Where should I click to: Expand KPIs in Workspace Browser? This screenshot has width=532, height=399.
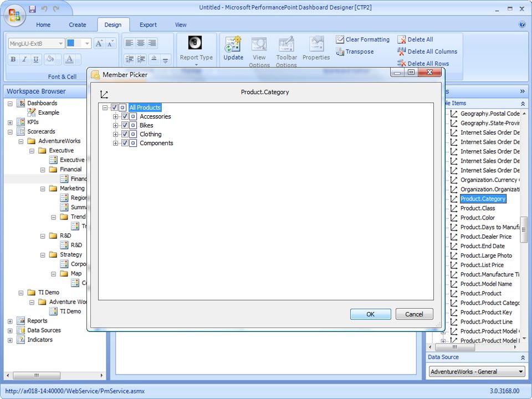[10, 122]
